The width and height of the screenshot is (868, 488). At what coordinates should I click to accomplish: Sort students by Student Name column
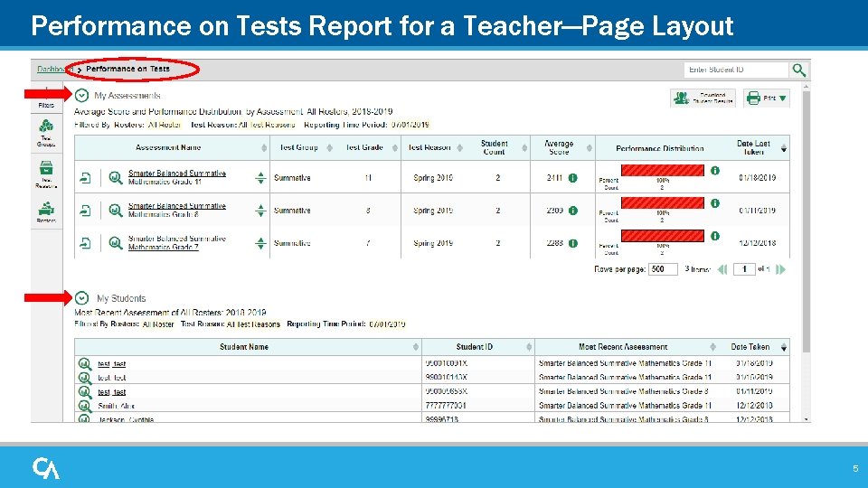coord(416,347)
